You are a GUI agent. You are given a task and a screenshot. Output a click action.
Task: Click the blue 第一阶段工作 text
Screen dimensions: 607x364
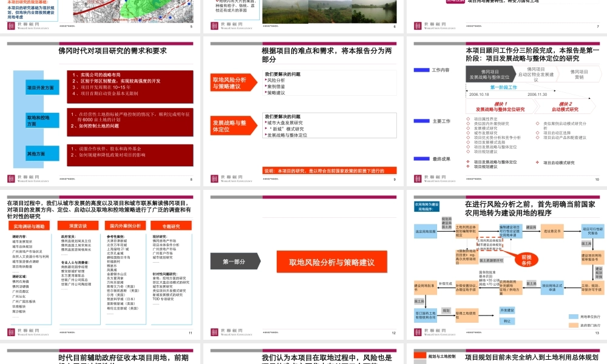coord(504,87)
